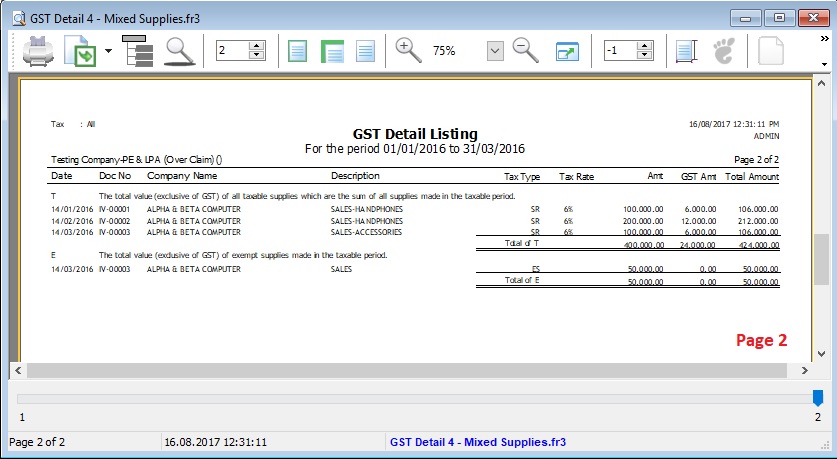Increase page number with up stepper
Image resolution: width=837 pixels, height=459 pixels.
coord(256,45)
